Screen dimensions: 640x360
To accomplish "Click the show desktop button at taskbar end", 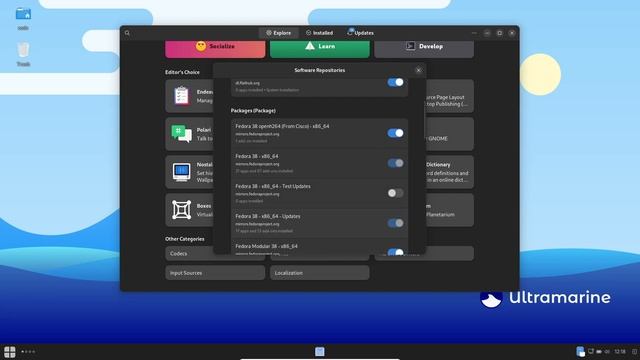I will (635, 351).
